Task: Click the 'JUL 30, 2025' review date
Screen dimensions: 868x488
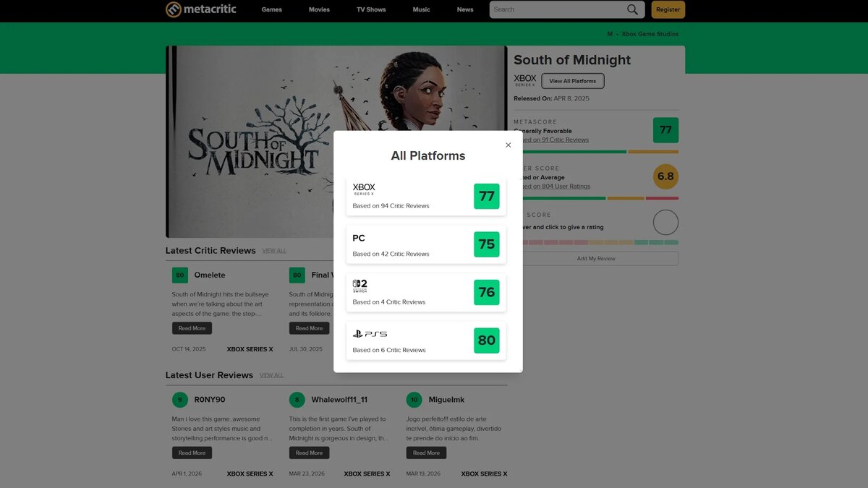Action: point(306,349)
